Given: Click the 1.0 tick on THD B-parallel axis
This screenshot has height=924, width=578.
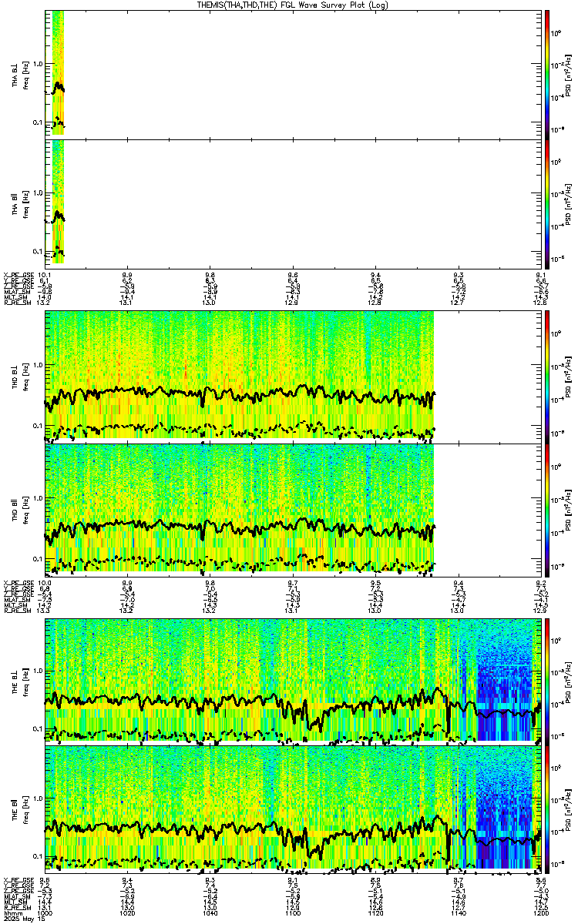Looking at the screenshot, I should click(37, 498).
